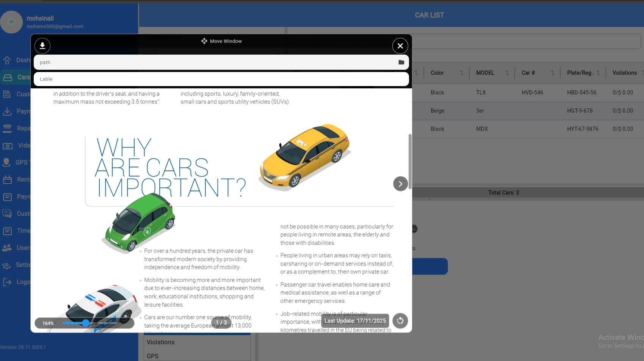Open Dashboard from the sidebar home icon
The image size is (644, 361).
tap(7, 60)
